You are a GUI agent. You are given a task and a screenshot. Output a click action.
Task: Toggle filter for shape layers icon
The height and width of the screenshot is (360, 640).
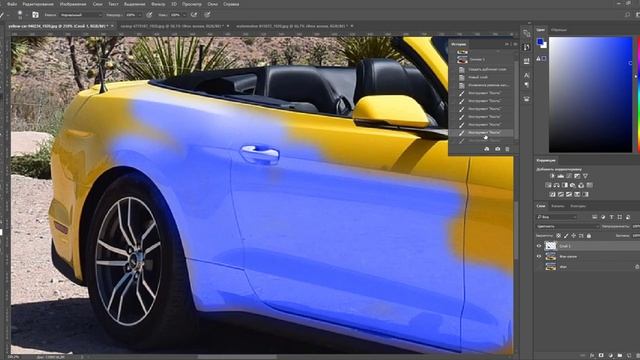coord(620,217)
